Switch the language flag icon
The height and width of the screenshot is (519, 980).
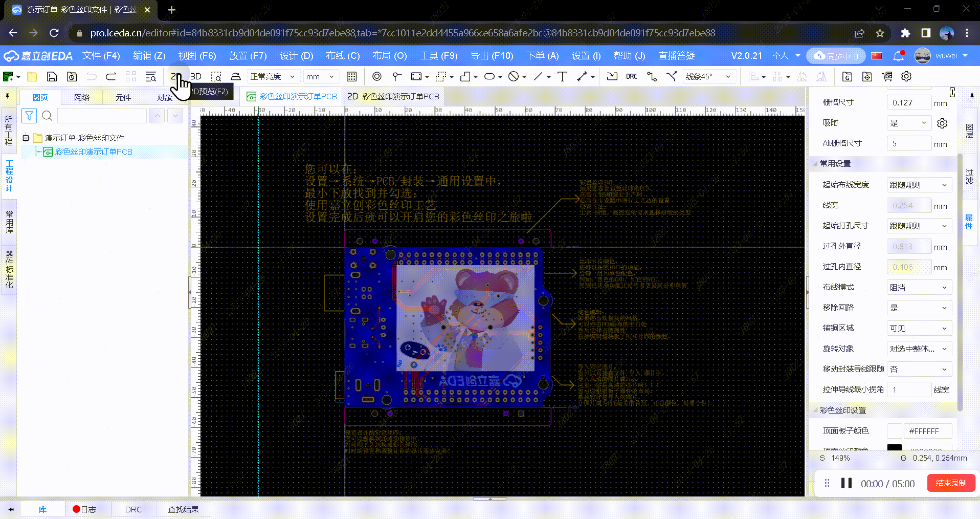(877, 56)
